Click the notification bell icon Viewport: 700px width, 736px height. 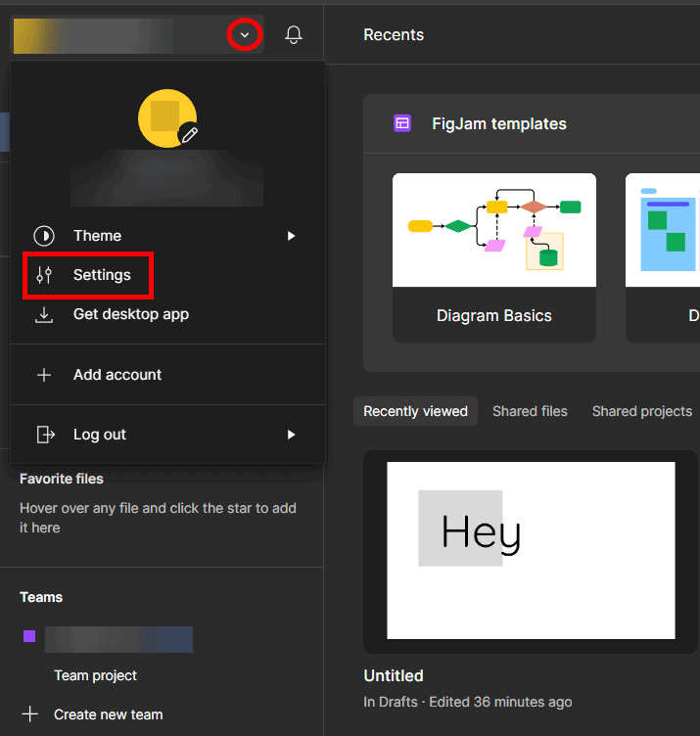(x=293, y=35)
